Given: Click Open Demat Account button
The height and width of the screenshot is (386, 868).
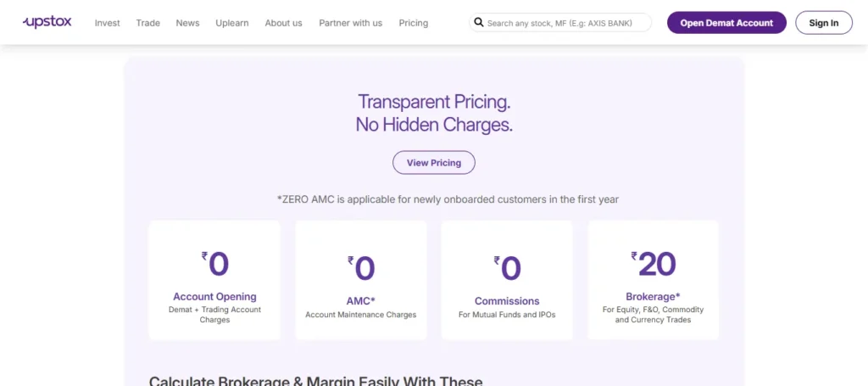Looking at the screenshot, I should click(726, 23).
